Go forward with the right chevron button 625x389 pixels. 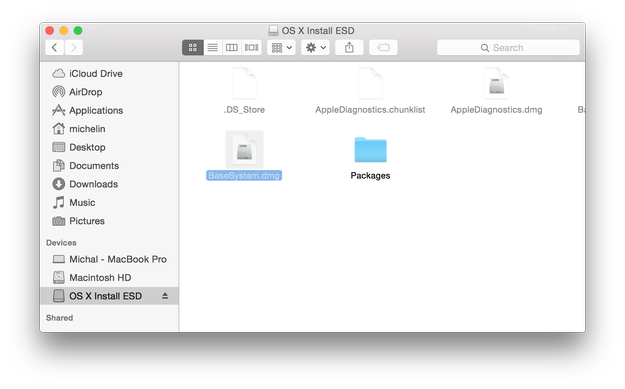(74, 47)
